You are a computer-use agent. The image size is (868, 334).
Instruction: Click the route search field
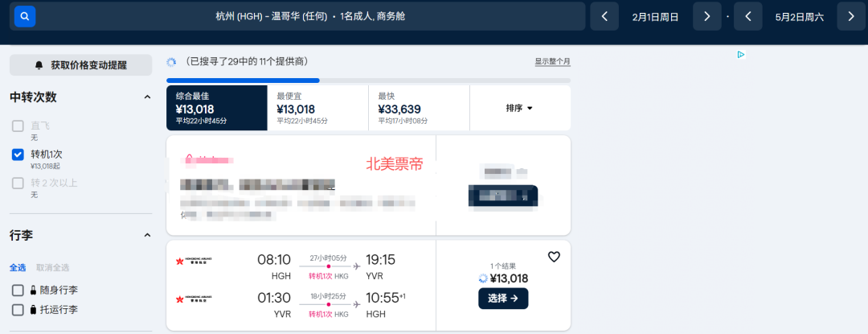(x=310, y=16)
